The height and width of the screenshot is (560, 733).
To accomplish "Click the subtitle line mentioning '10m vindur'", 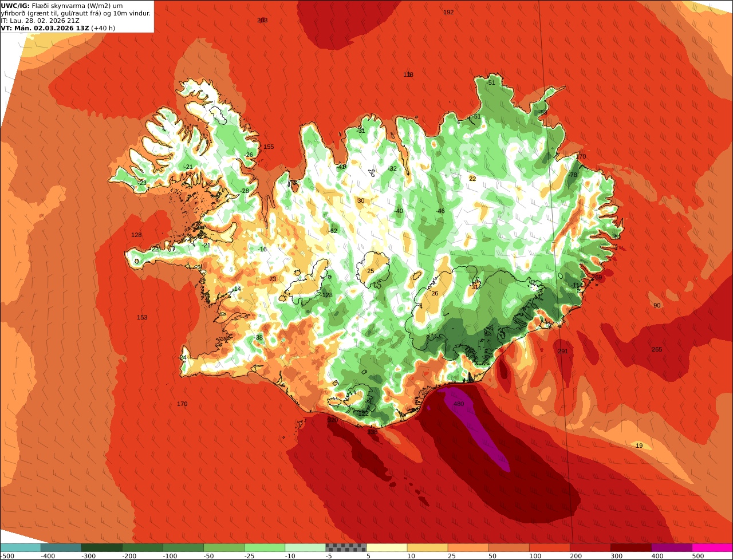I will tap(76, 13).
